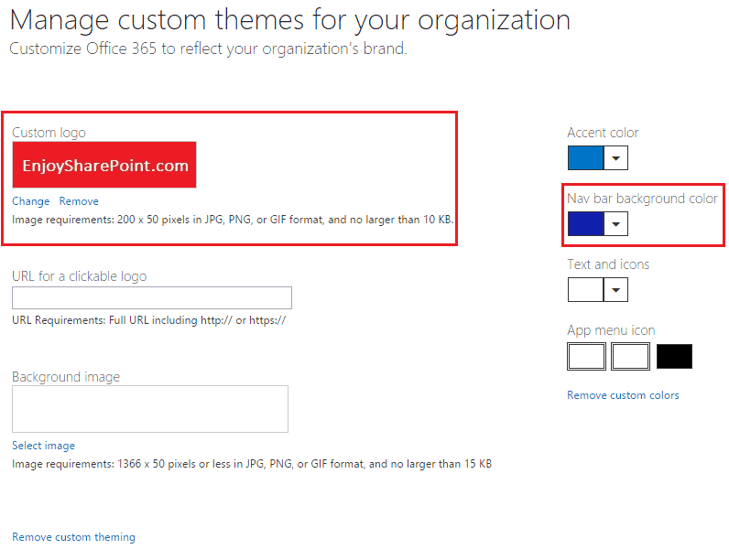Click the 'Manage custom themes for your organization' heading
The width and height of the screenshot is (729, 560).
[x=290, y=20]
